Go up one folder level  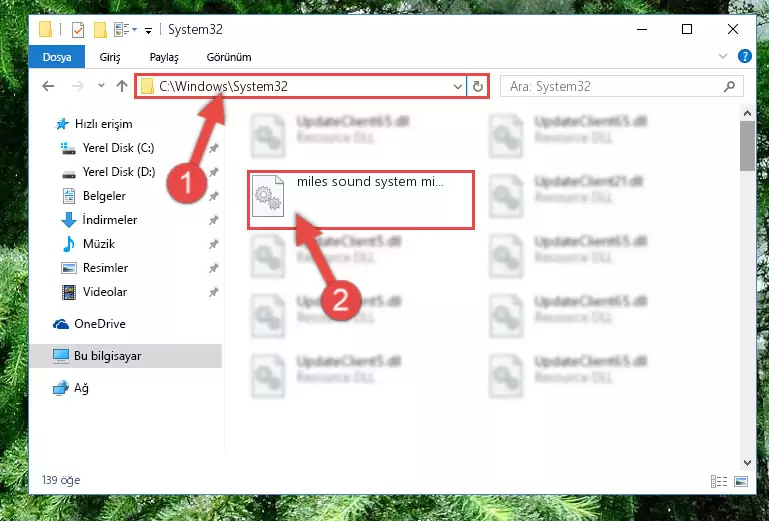tap(122, 86)
